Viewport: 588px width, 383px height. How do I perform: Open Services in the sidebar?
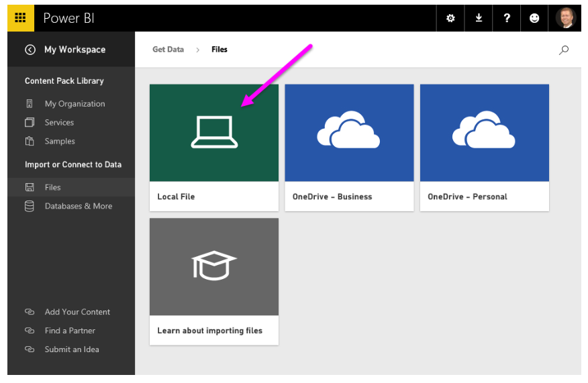pyautogui.click(x=59, y=123)
